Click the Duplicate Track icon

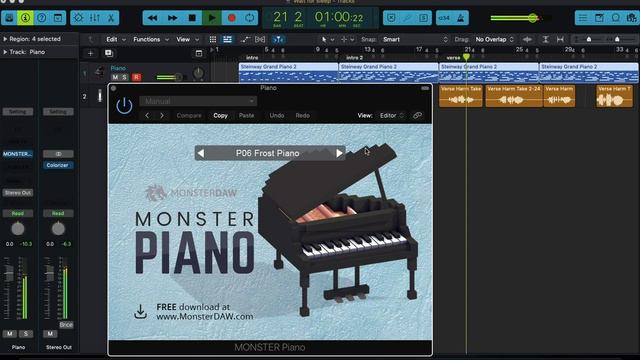[109, 53]
